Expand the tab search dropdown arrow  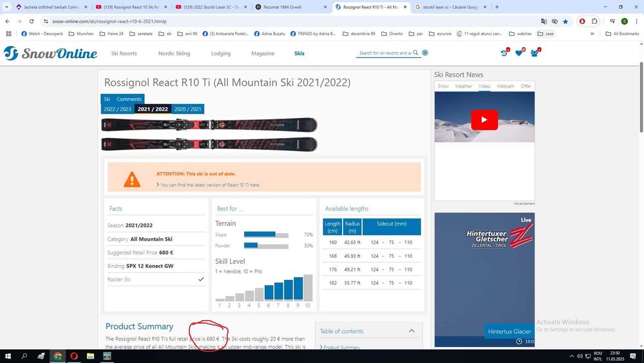(6, 7)
